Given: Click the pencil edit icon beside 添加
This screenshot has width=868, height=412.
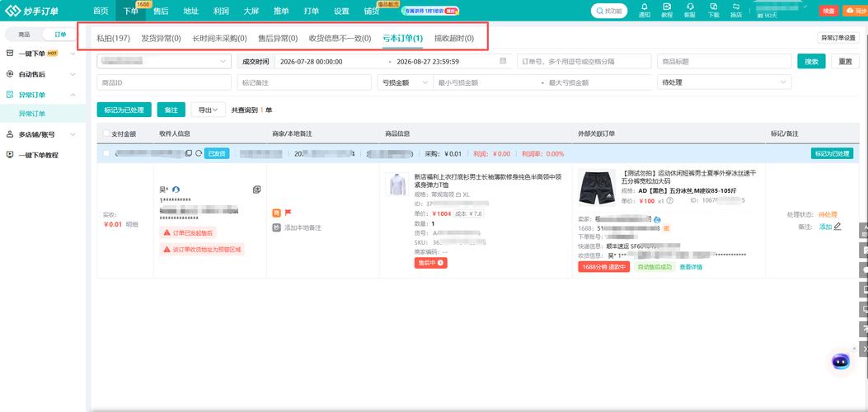Looking at the screenshot, I should pyautogui.click(x=838, y=226).
